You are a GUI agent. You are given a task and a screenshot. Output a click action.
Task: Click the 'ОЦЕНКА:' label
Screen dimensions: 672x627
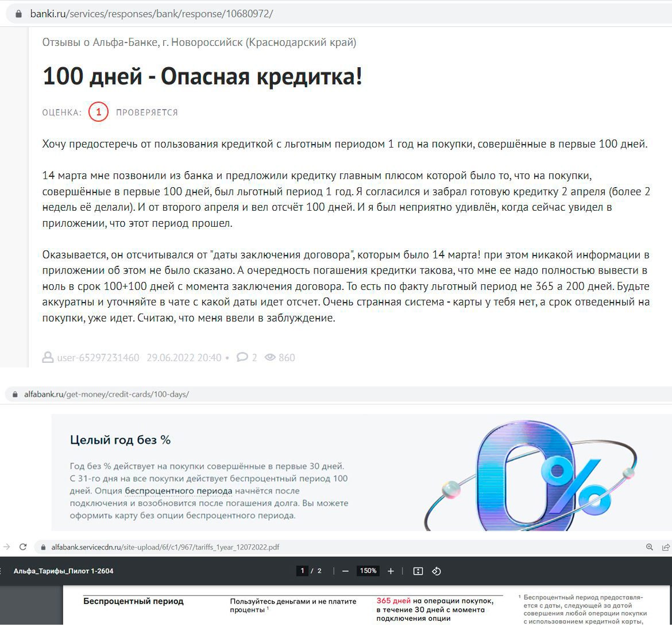coord(61,113)
